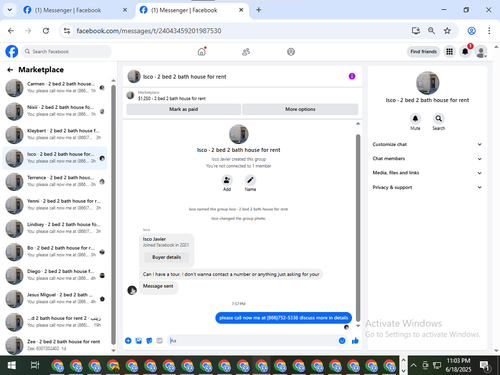This screenshot has width=500, height=375.
Task: Open the Facebook menu grid icon
Action: coord(450,52)
